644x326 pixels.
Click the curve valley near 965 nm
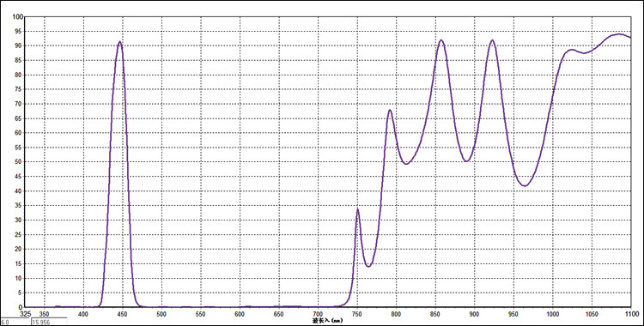pos(525,185)
